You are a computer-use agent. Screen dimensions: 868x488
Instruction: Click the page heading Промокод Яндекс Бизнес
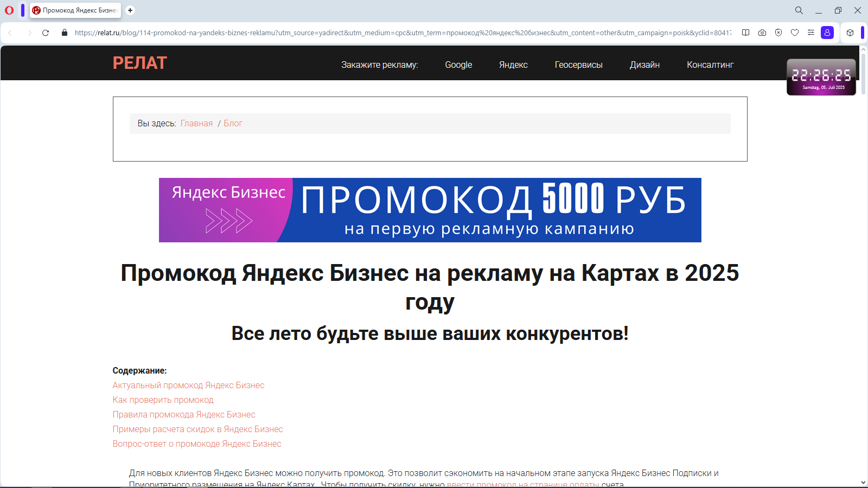[430, 287]
